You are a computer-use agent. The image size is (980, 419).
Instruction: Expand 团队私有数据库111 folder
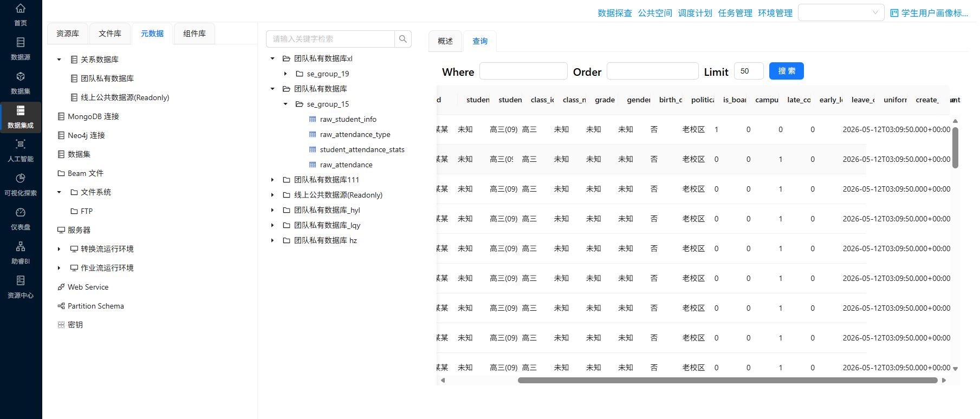click(x=272, y=180)
